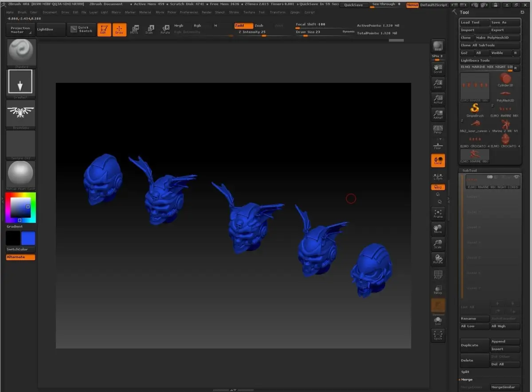Screen dimensions: 532x392
Task: Click Quick Sketch button
Action: pyautogui.click(x=81, y=30)
